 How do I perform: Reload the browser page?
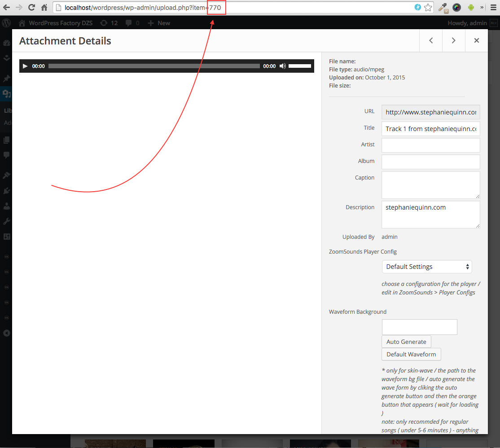(31, 7)
